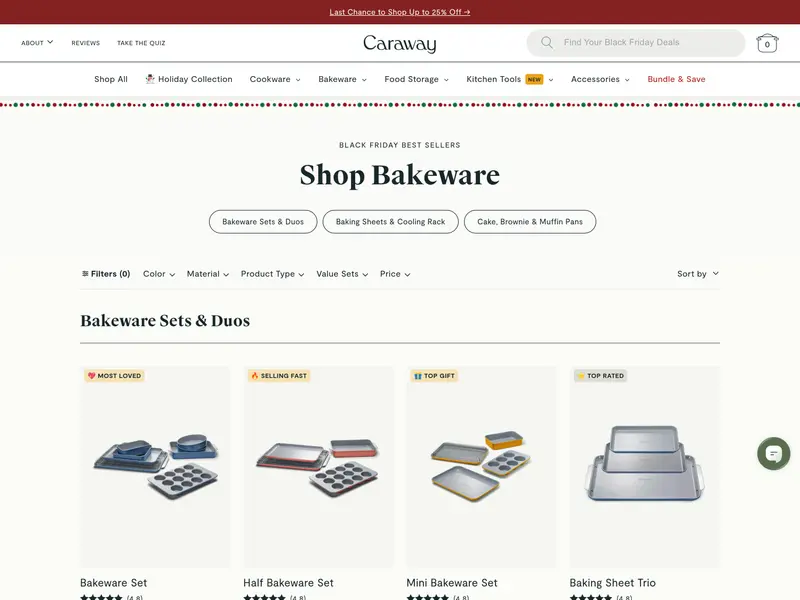Open the chat support bubble
This screenshot has height=600, width=800.
point(773,453)
